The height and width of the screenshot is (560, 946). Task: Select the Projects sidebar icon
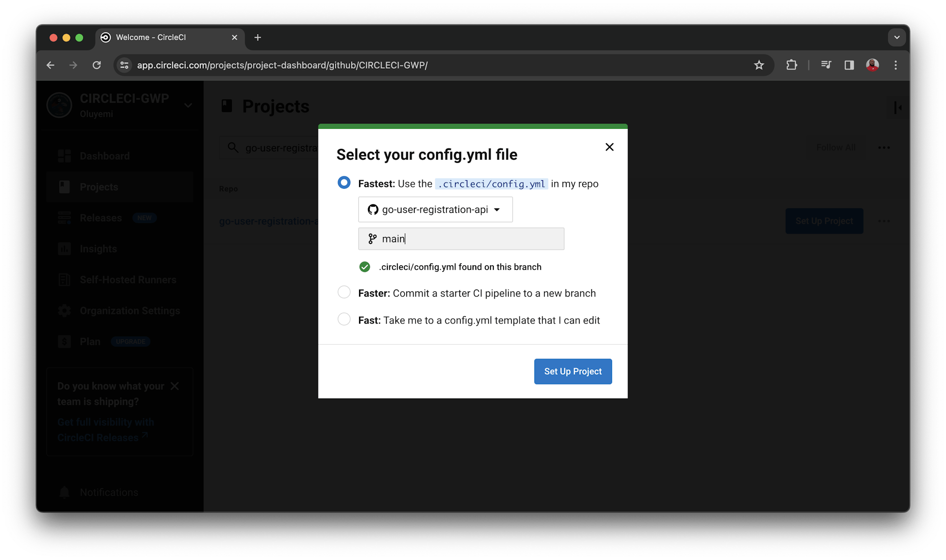[65, 186]
